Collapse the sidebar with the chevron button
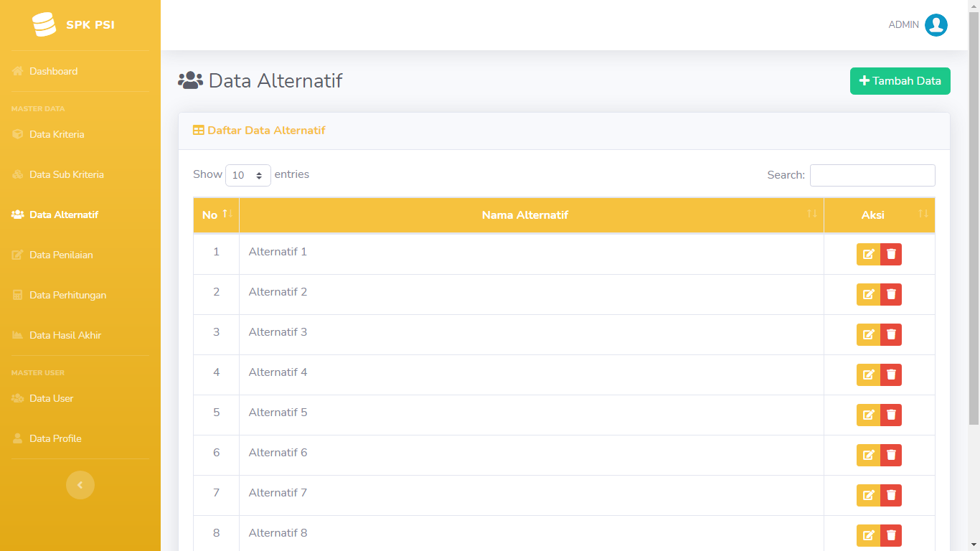Viewport: 980px width, 551px height. 80,485
